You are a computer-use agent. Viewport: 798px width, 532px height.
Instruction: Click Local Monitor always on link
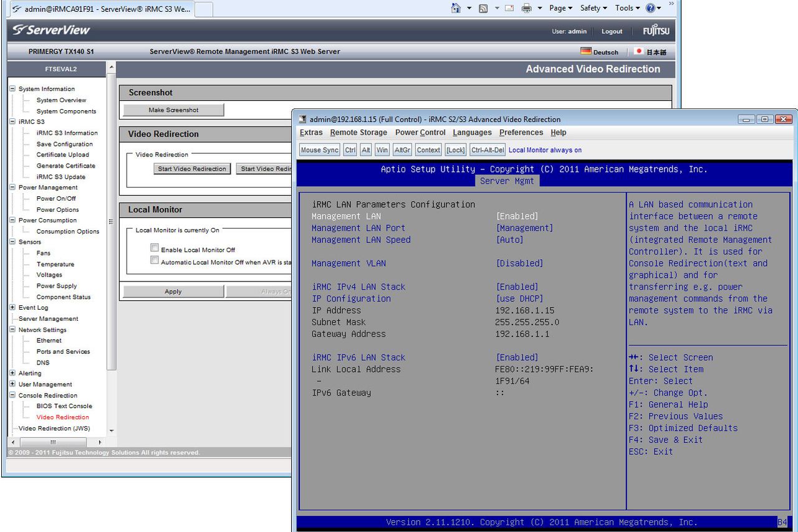coord(545,150)
